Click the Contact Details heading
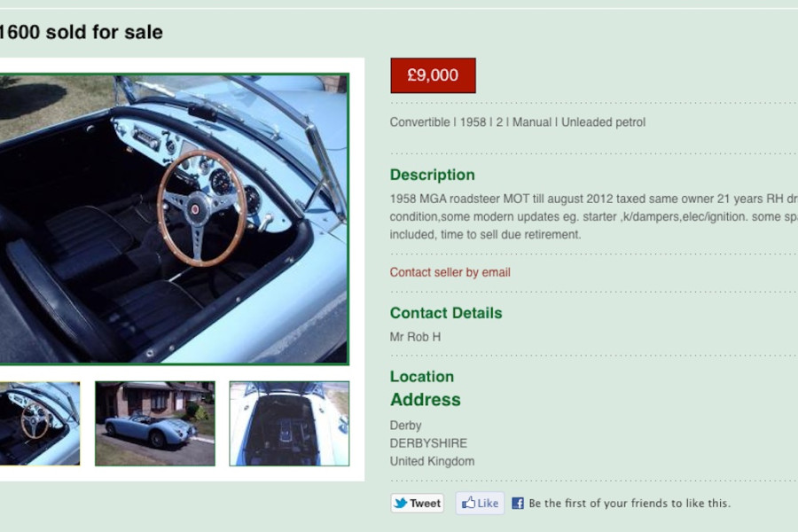This screenshot has width=798, height=532. pos(446,313)
